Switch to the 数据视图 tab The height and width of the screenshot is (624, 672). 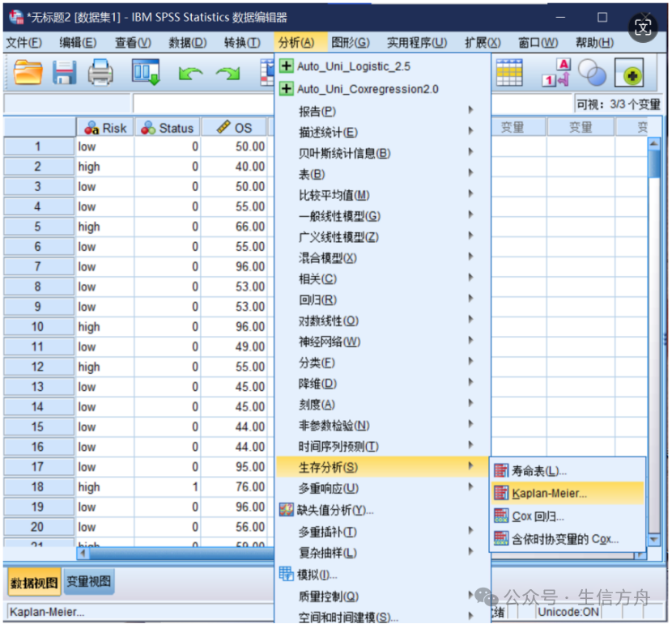34,583
